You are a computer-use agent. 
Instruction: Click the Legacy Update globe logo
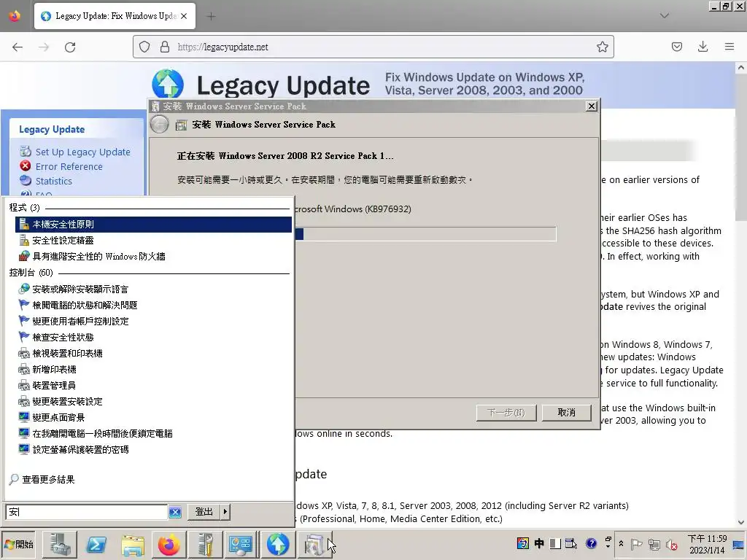coord(168,85)
